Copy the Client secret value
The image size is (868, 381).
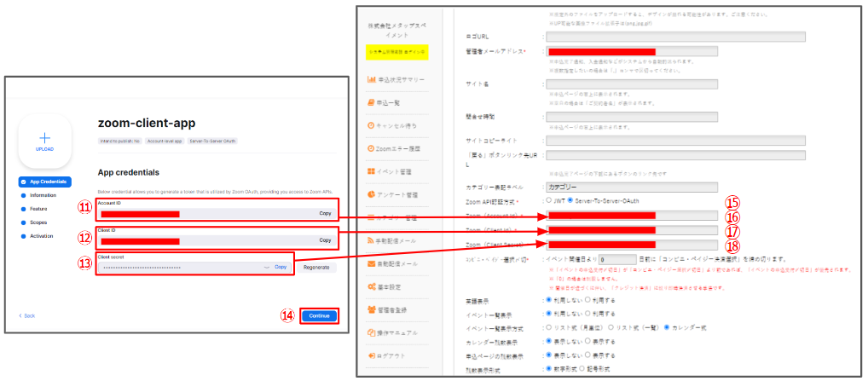(281, 267)
